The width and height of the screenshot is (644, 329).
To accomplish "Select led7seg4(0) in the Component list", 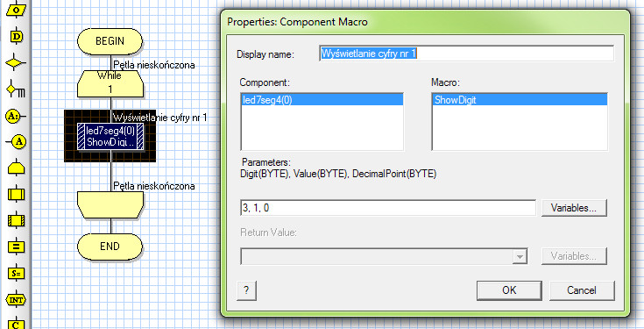I will tap(322, 100).
